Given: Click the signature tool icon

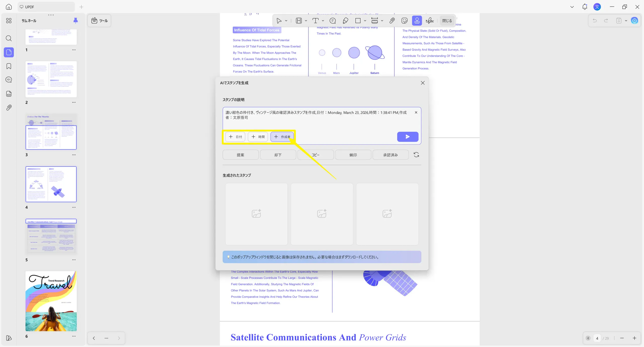Looking at the screenshot, I should tap(430, 21).
